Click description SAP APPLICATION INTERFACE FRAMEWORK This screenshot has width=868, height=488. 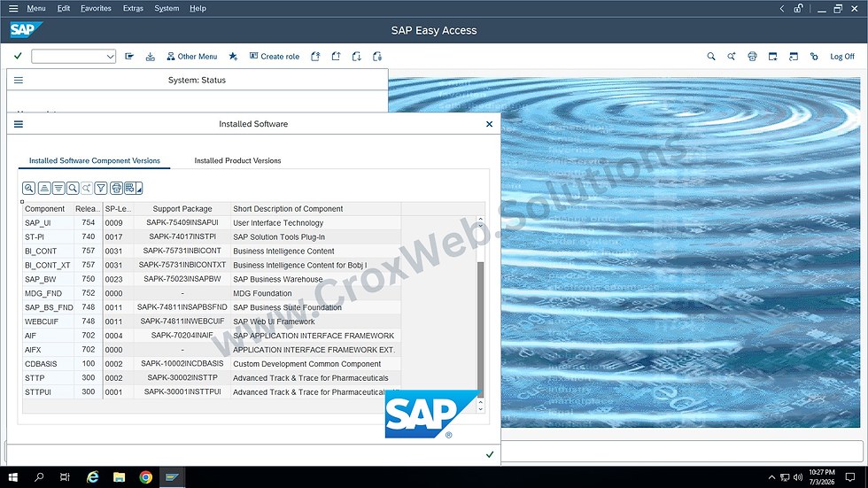tap(314, 336)
